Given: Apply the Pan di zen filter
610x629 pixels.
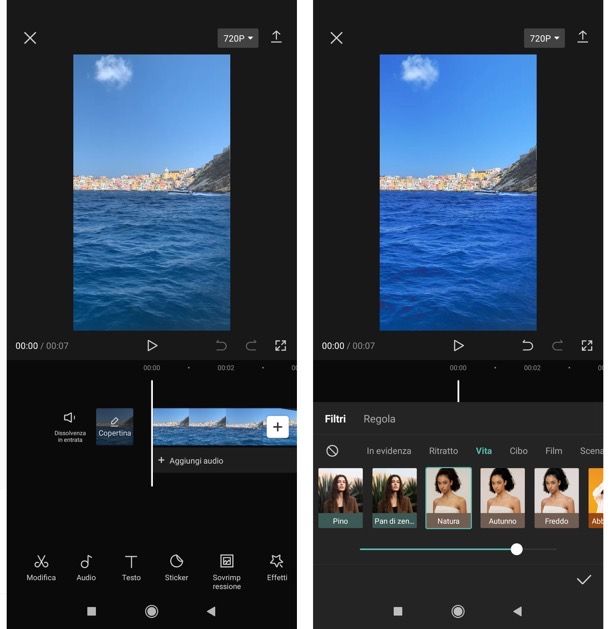Looking at the screenshot, I should pyautogui.click(x=394, y=497).
